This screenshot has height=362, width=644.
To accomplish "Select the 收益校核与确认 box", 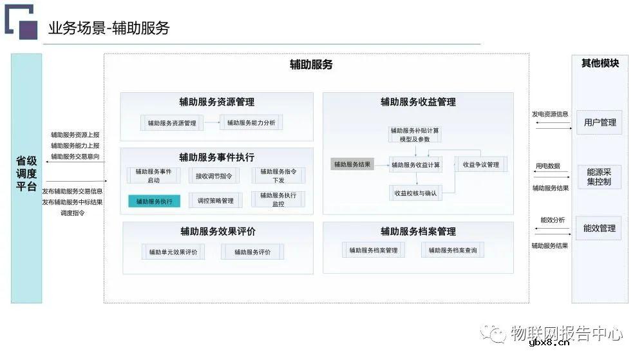I will (x=415, y=193).
